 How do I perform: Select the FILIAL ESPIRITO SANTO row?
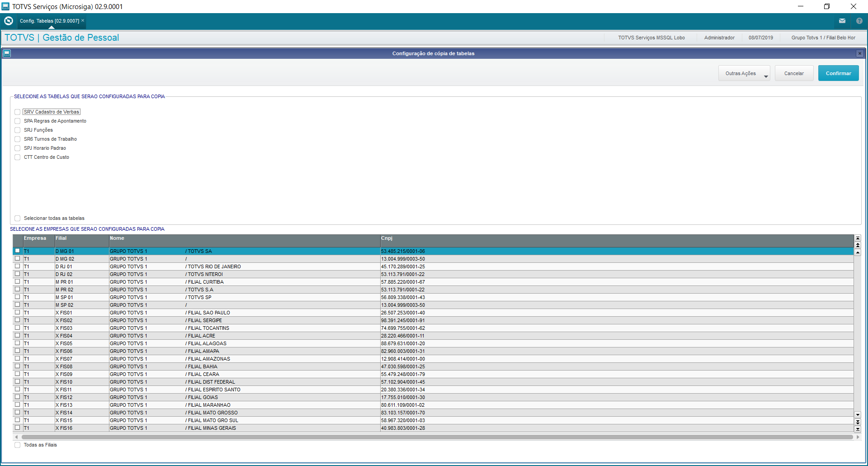433,390
